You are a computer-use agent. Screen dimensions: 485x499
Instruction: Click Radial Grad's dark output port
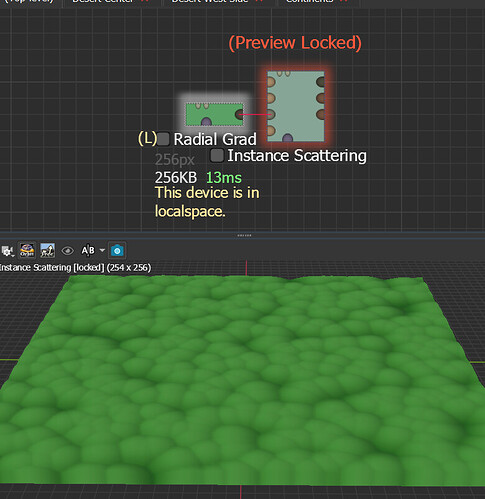(x=240, y=115)
